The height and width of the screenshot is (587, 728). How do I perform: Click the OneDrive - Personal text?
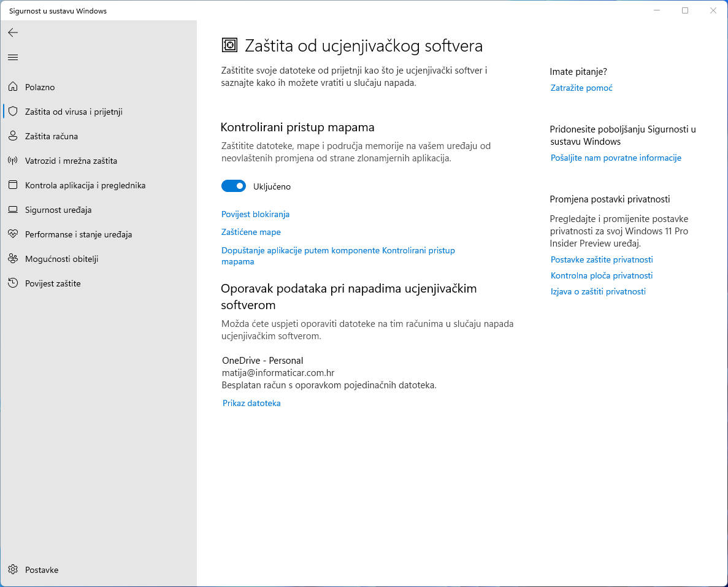[x=262, y=361]
